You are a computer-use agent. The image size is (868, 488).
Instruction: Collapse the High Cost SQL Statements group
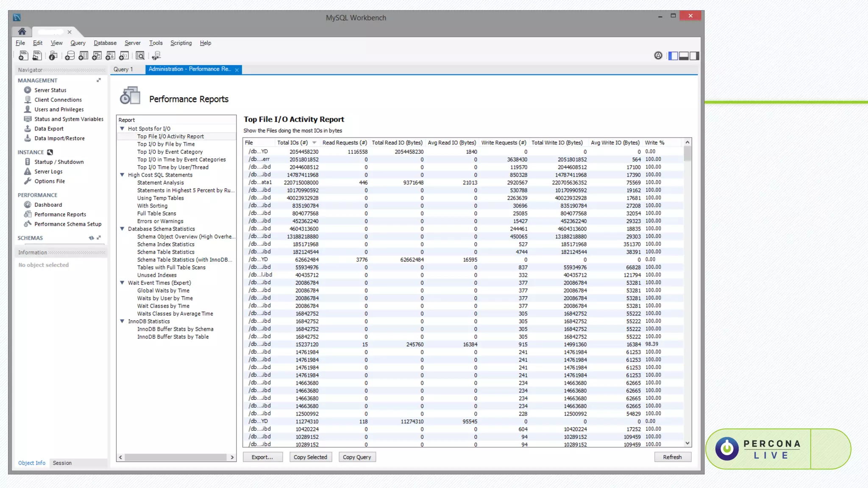(x=122, y=175)
